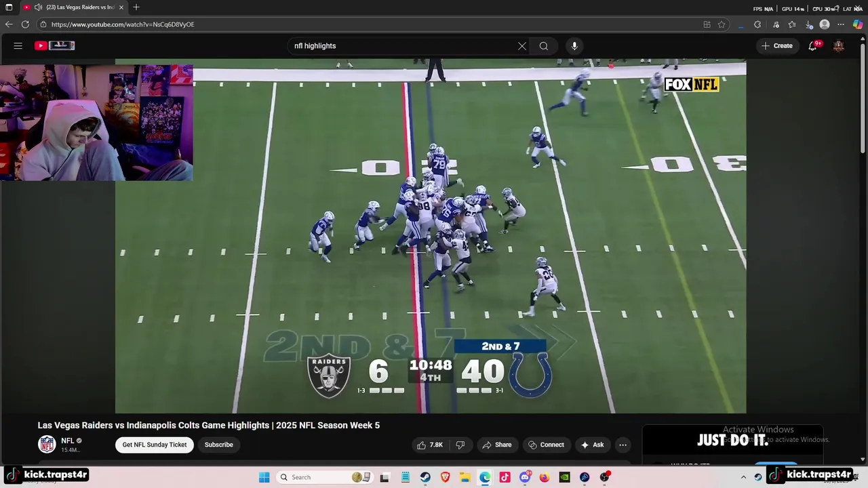Dislike the video with thumbs down
Screen dimensions: 868x488
(x=460, y=445)
